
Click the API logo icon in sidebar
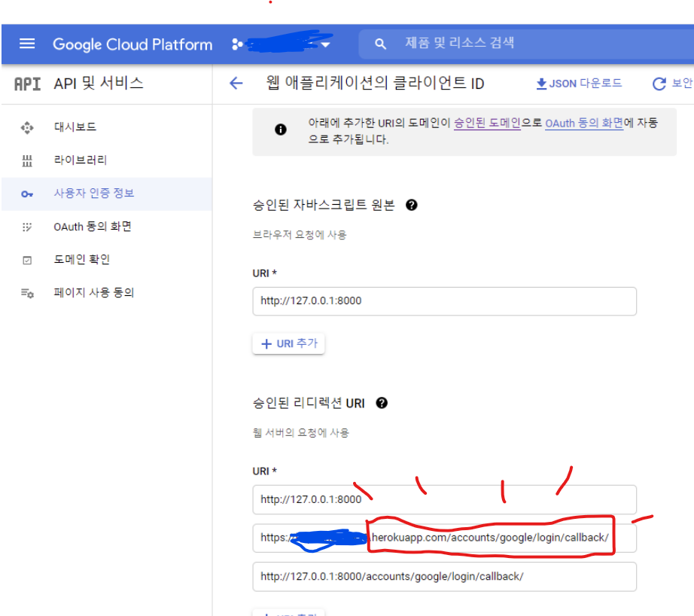click(27, 84)
